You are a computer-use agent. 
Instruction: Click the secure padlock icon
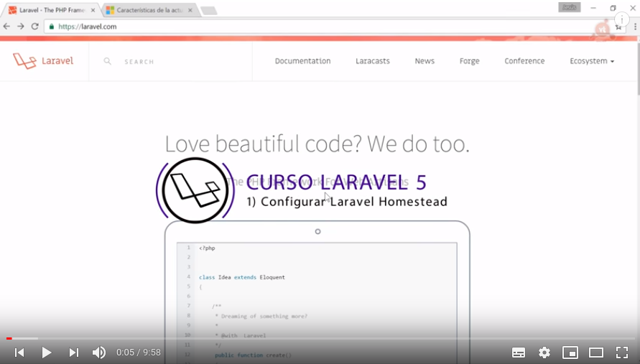[x=52, y=27]
